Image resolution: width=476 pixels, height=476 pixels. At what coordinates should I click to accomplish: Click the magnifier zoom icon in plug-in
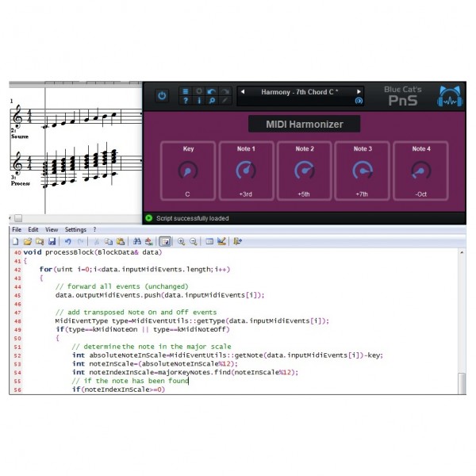pyautogui.click(x=212, y=101)
